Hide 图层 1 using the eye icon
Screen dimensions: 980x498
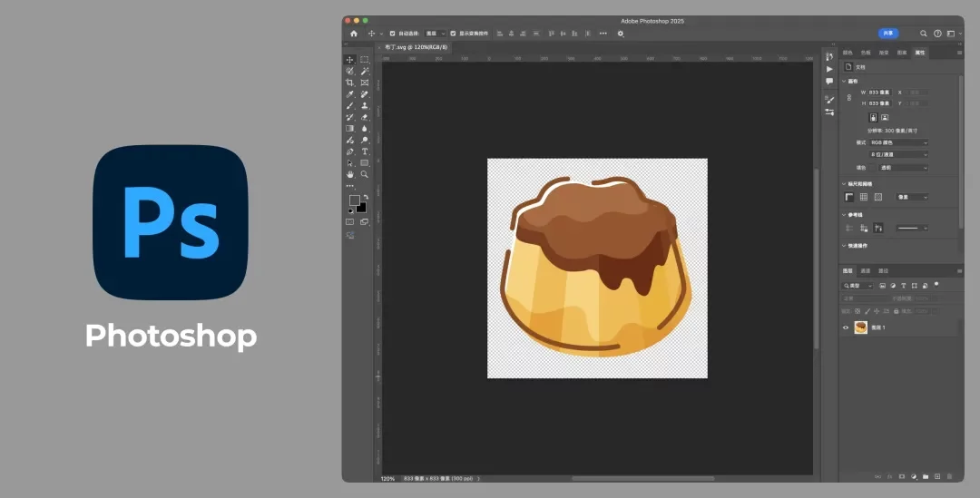click(x=846, y=327)
